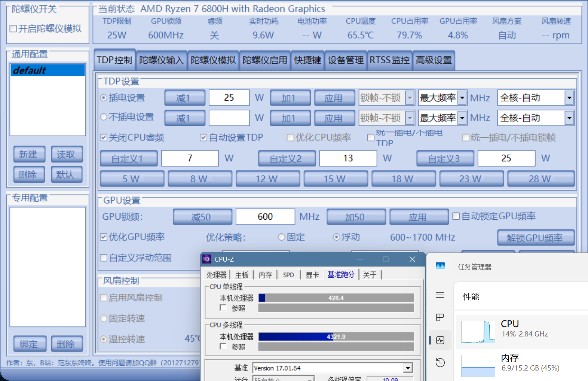Select the 不插电设置 radio button
The image size is (588, 381).
point(104,117)
